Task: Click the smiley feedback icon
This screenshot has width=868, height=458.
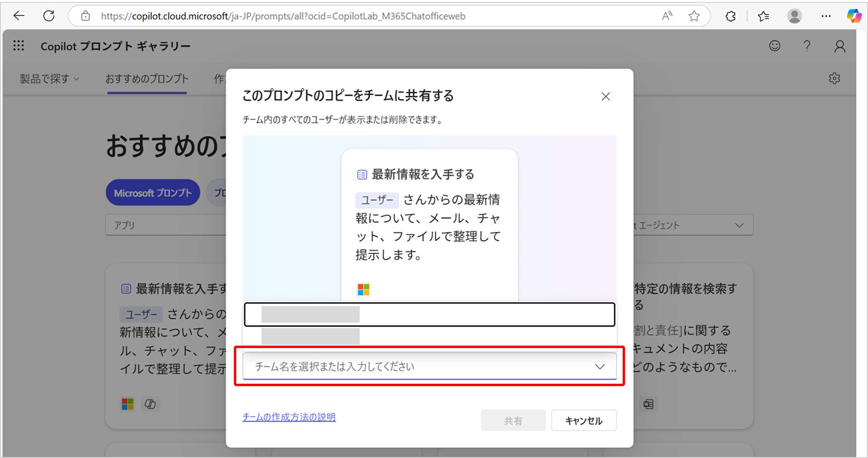Action: [775, 46]
